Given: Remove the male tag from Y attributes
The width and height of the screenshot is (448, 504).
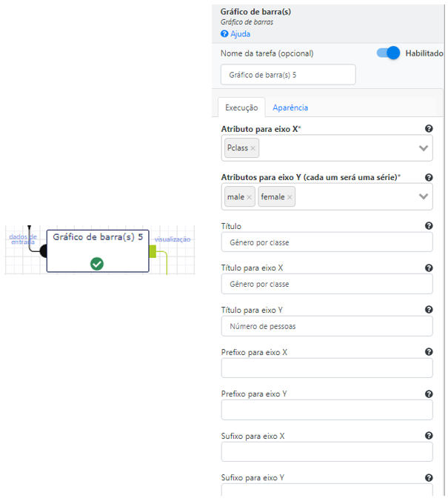Looking at the screenshot, I should click(249, 197).
